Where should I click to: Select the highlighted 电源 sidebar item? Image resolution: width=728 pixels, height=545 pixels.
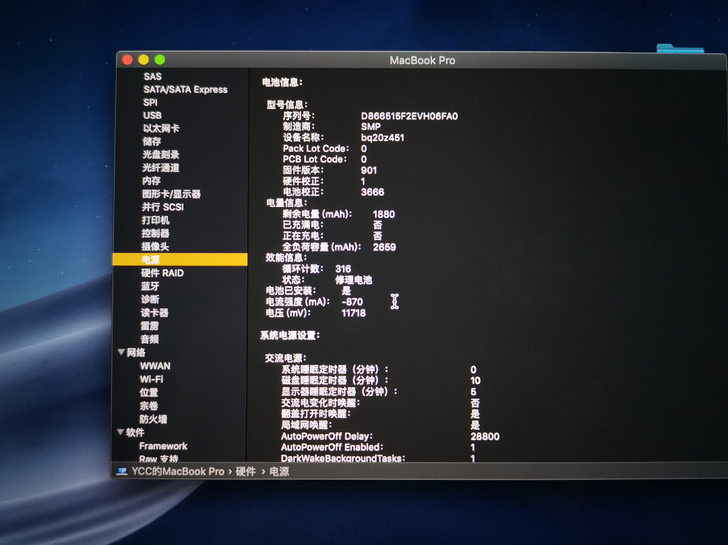coord(180,260)
